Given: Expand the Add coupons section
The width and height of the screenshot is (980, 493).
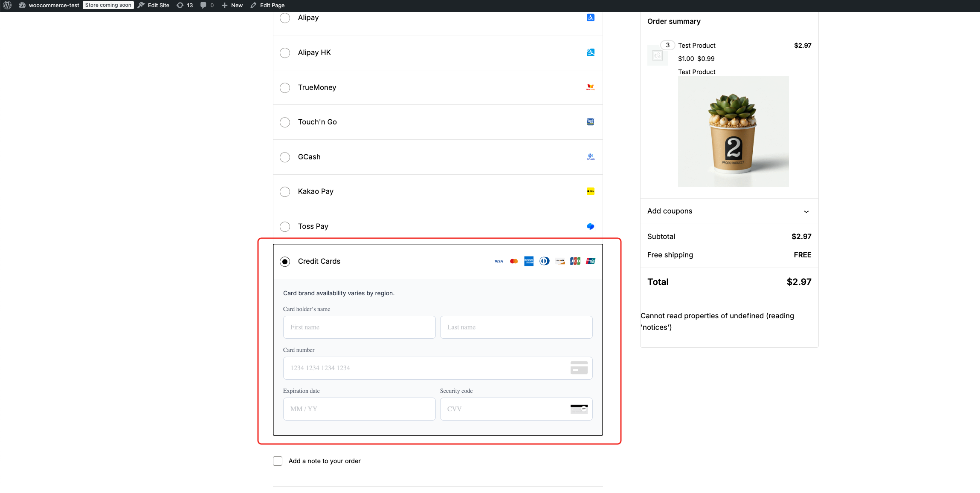Looking at the screenshot, I should (x=729, y=211).
